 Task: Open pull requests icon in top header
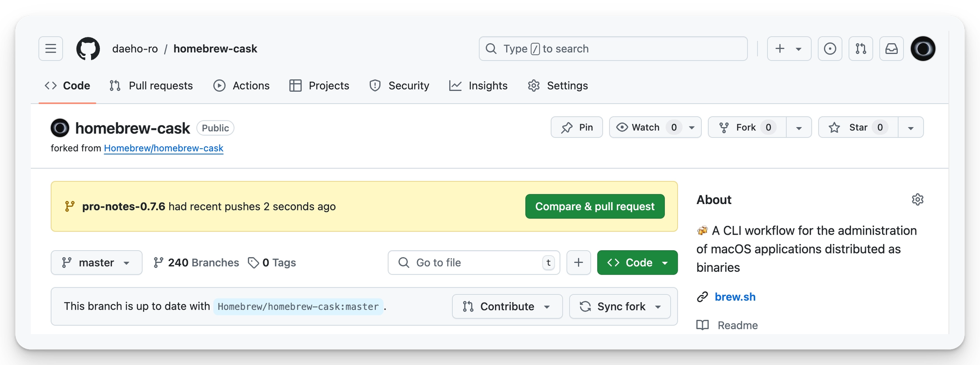pos(860,49)
